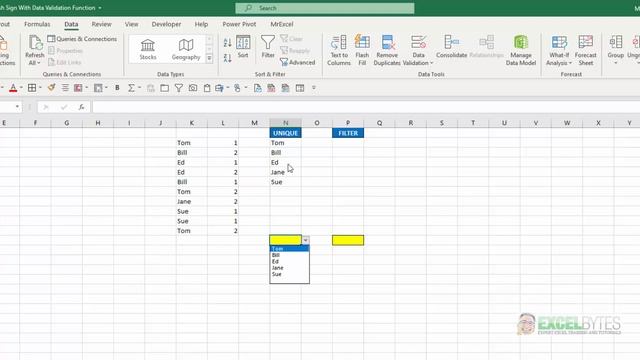Viewport: 640px width, 360px height.
Task: Select column header K
Action: [x=192, y=123]
